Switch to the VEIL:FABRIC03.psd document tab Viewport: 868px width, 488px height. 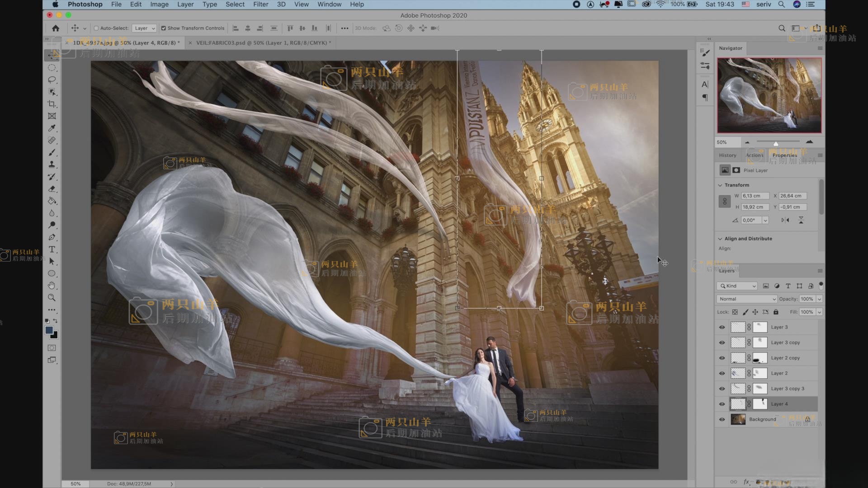pyautogui.click(x=263, y=43)
